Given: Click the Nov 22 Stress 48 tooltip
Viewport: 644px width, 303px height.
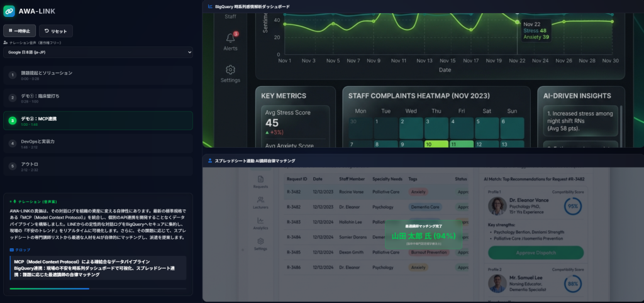Looking at the screenshot, I should 536,31.
